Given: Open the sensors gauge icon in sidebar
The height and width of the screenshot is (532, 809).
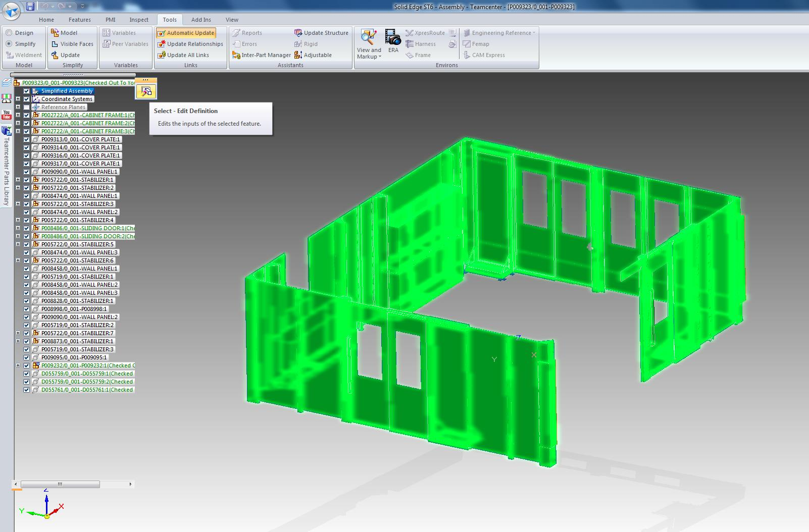Looking at the screenshot, I should coord(7,98).
